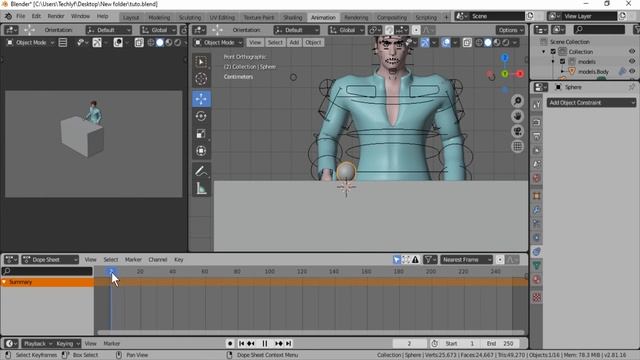The image size is (640, 360).
Task: Jump to the next keyframe
Action: (x=279, y=344)
